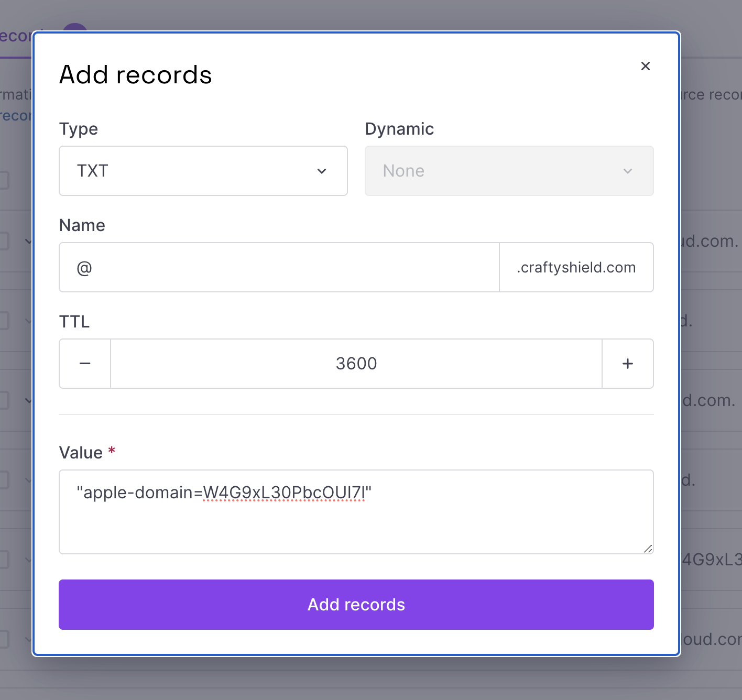This screenshot has width=742, height=700.
Task: Tick the bottommost checkbox at left edge
Action: (x=3, y=639)
